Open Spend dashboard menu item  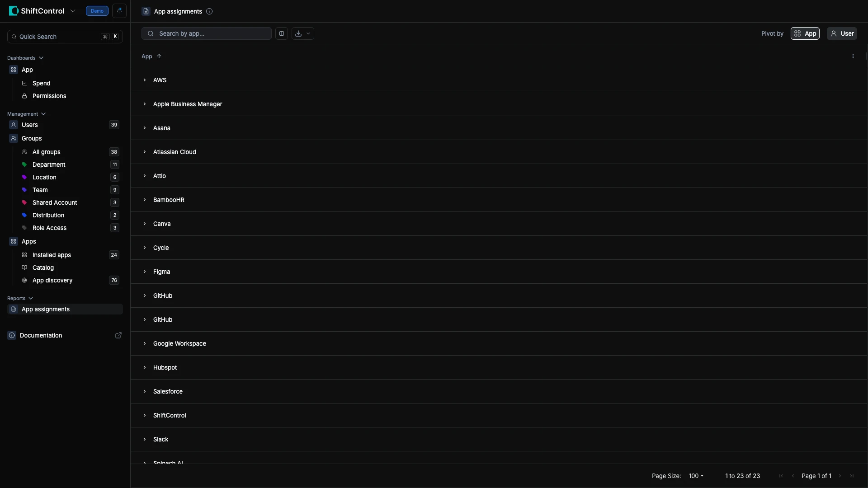41,83
